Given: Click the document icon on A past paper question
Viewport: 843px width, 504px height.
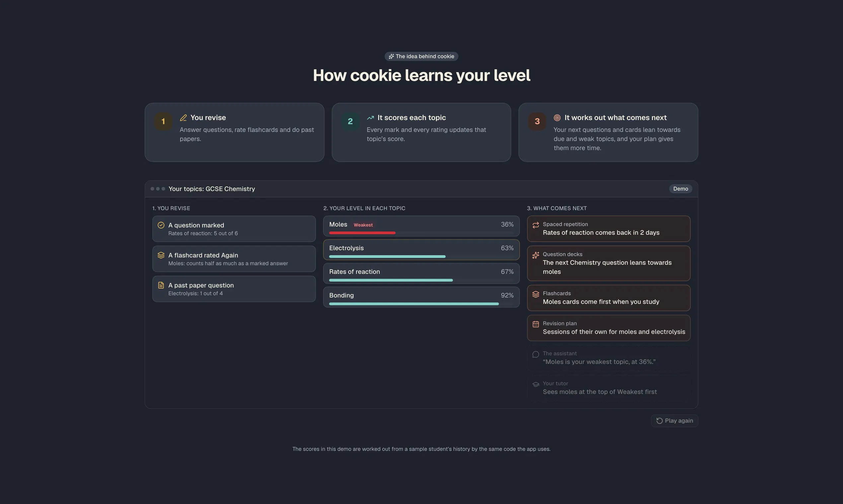Looking at the screenshot, I should click(x=161, y=285).
